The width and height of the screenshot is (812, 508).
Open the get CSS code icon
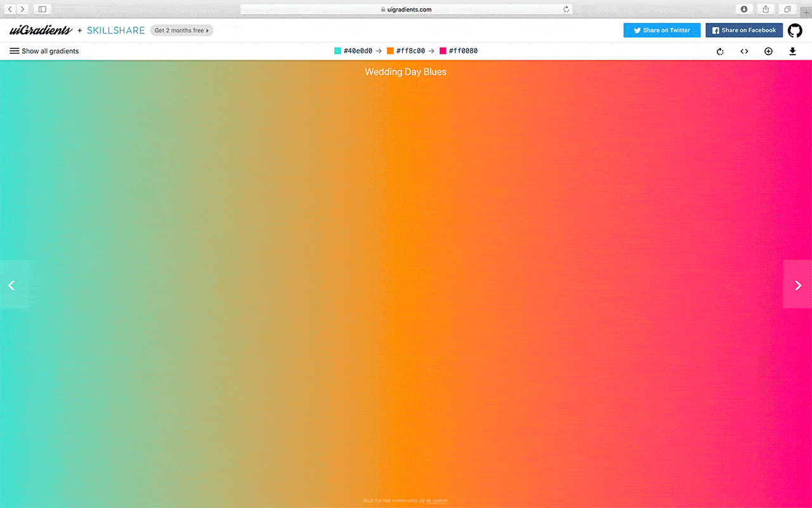744,51
